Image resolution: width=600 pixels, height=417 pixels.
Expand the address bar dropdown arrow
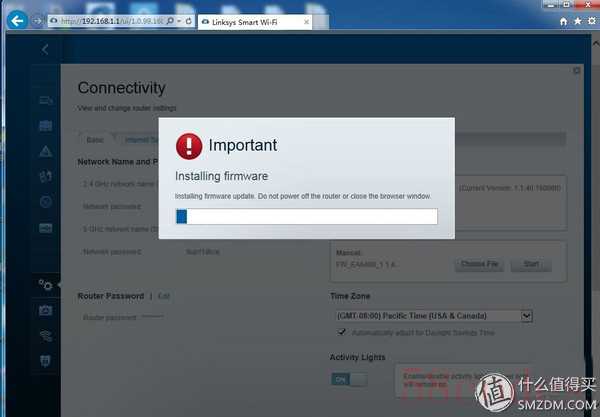point(179,21)
